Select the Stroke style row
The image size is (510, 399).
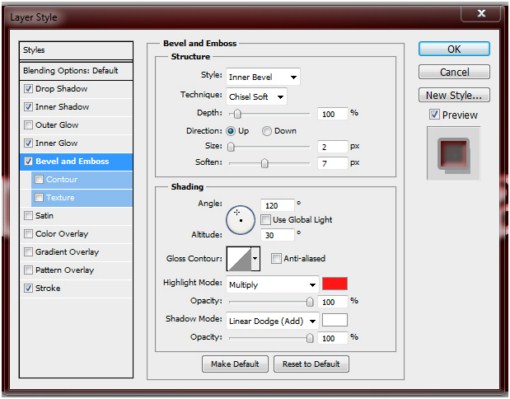point(76,288)
